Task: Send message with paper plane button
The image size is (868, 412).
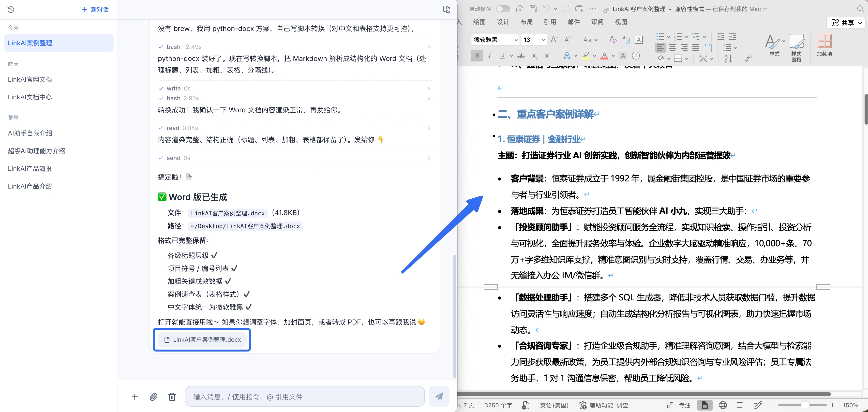Action: pos(439,397)
